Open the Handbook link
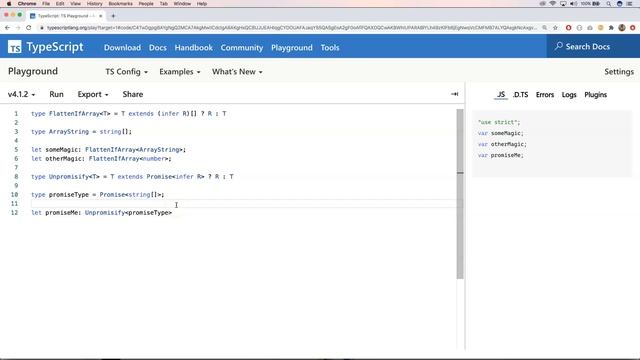This screenshot has height=360, width=640. pyautogui.click(x=193, y=47)
